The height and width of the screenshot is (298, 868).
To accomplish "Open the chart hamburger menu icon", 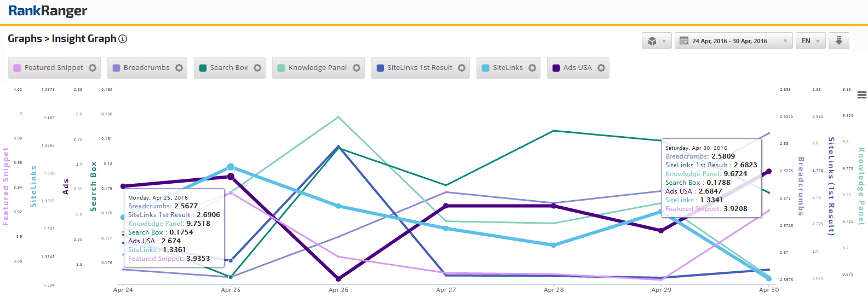I will click(x=861, y=95).
